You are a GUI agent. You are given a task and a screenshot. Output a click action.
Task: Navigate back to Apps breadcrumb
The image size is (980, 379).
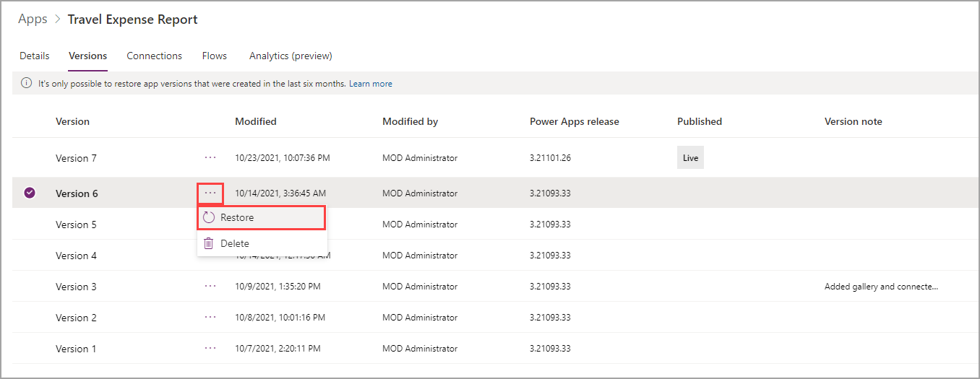pyautogui.click(x=33, y=19)
